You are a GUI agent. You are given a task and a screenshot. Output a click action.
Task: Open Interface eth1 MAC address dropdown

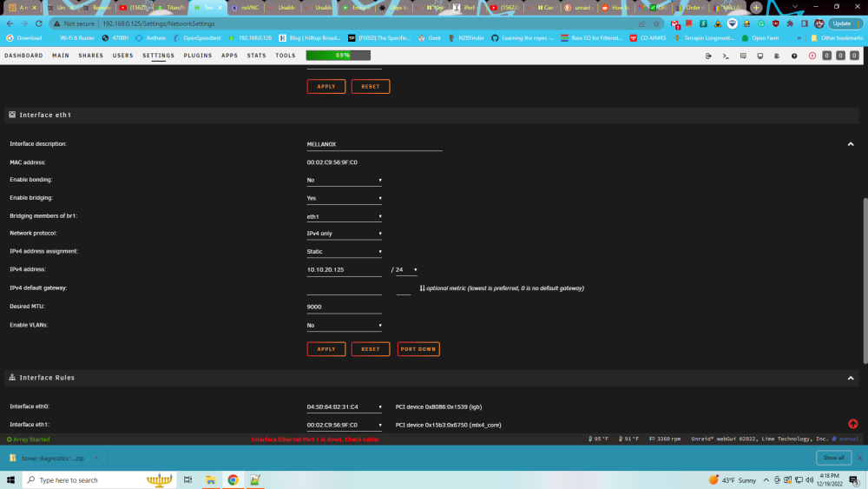pos(345,426)
